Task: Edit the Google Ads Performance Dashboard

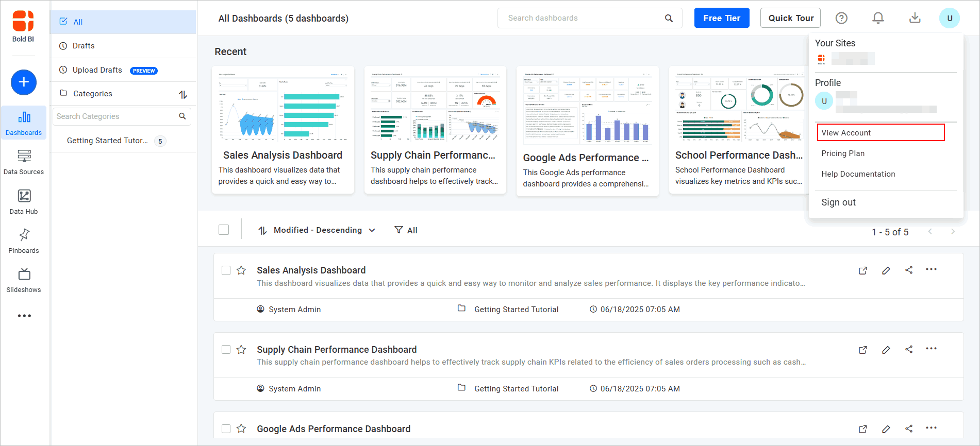Action: coord(886,429)
